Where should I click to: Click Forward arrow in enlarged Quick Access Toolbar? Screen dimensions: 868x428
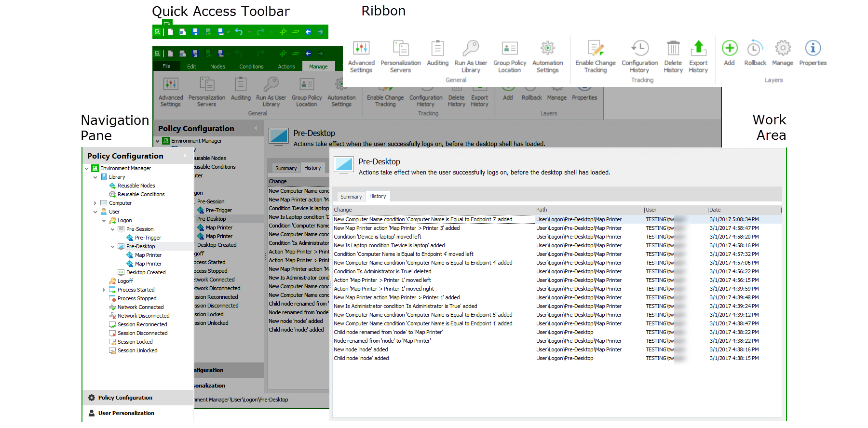[321, 32]
